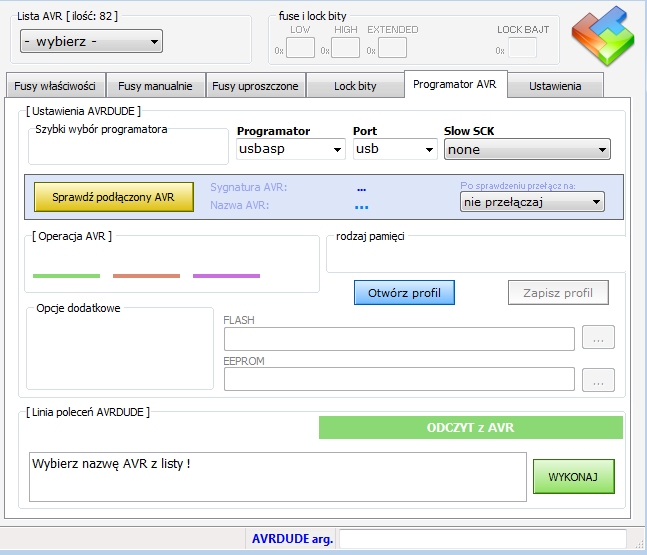Image resolution: width=647 pixels, height=555 pixels.
Task: Click the EXTENDED fuse hex field
Action: pos(392,48)
